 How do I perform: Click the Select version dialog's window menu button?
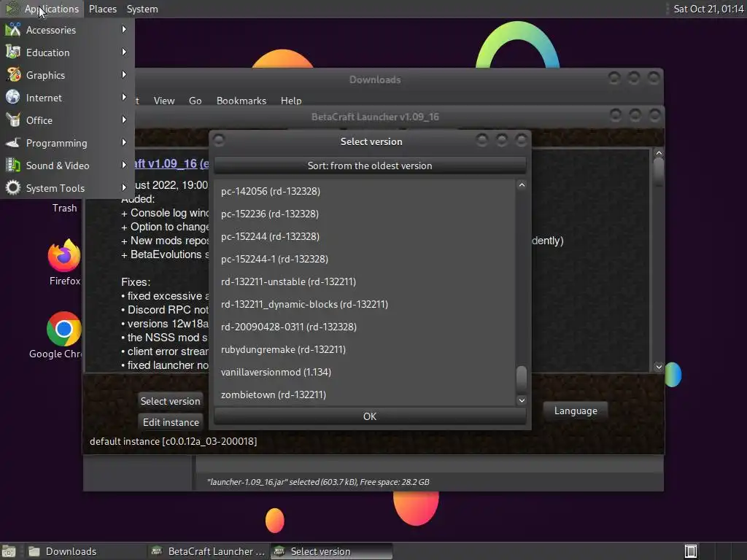click(219, 140)
